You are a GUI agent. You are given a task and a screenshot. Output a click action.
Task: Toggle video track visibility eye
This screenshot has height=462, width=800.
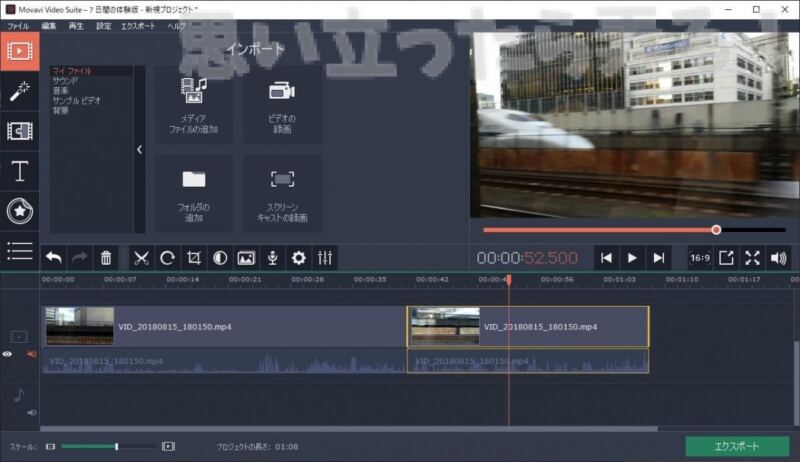7,354
